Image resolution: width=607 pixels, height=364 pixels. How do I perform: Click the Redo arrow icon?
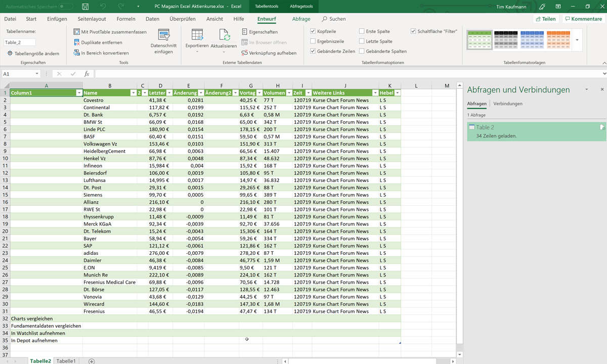(x=121, y=6)
